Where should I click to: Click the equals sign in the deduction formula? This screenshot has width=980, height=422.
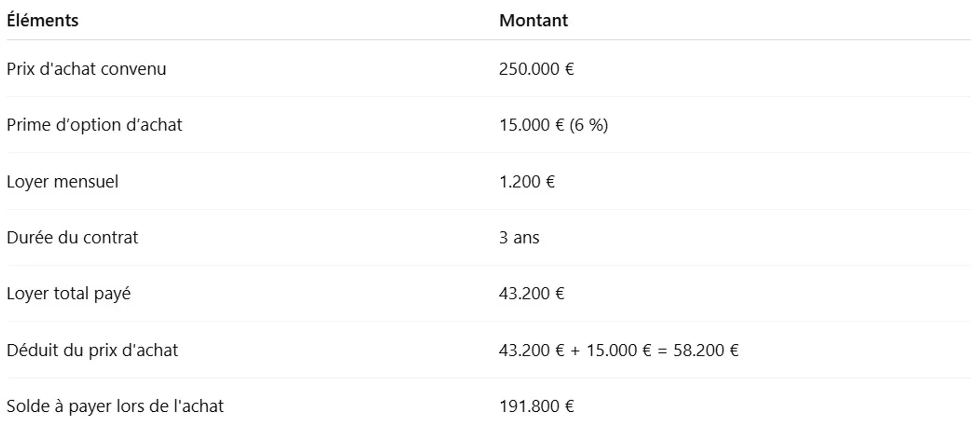[x=662, y=350]
